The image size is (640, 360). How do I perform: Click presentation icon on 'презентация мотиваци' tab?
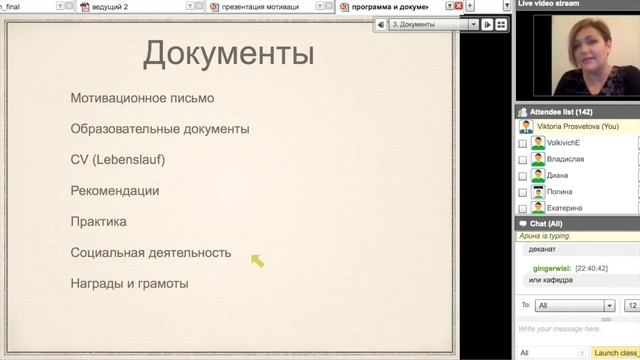coord(214,7)
